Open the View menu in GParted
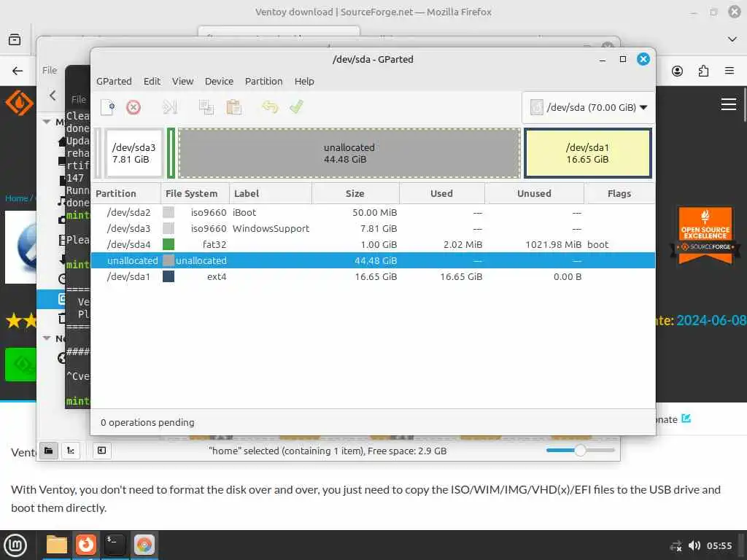The height and width of the screenshot is (560, 747). click(x=182, y=82)
